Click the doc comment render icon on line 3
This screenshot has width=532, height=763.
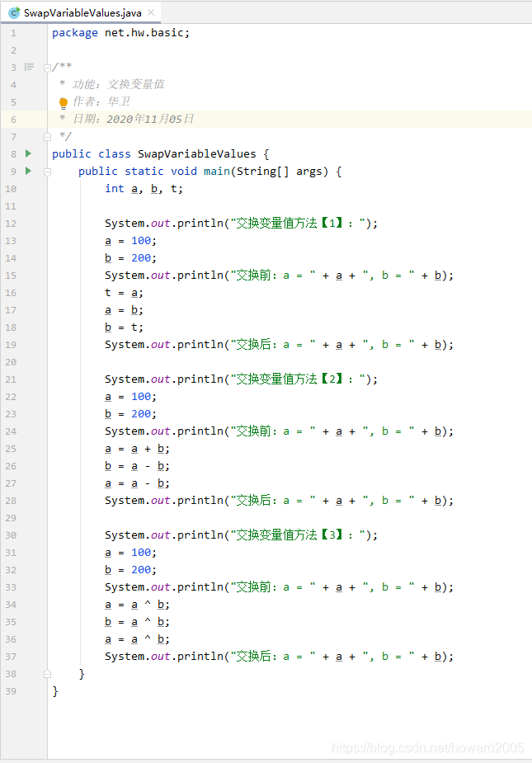click(x=29, y=67)
